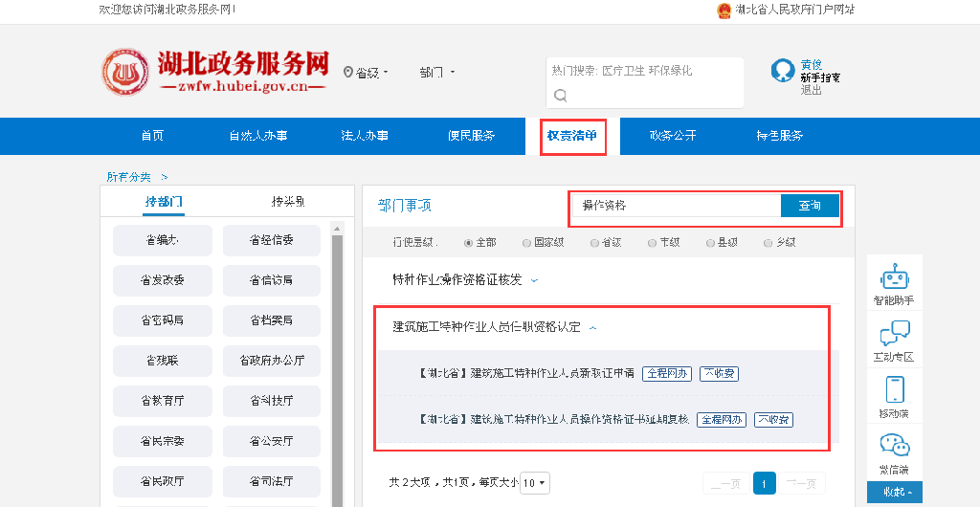Click the 退出 logout link
980x507 pixels.
(811, 90)
